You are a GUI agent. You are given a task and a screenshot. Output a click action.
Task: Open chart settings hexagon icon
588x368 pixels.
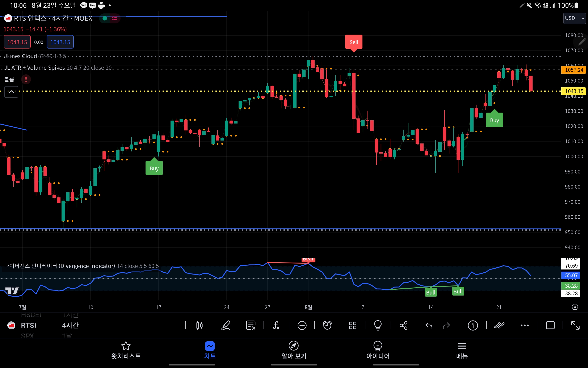(x=575, y=307)
